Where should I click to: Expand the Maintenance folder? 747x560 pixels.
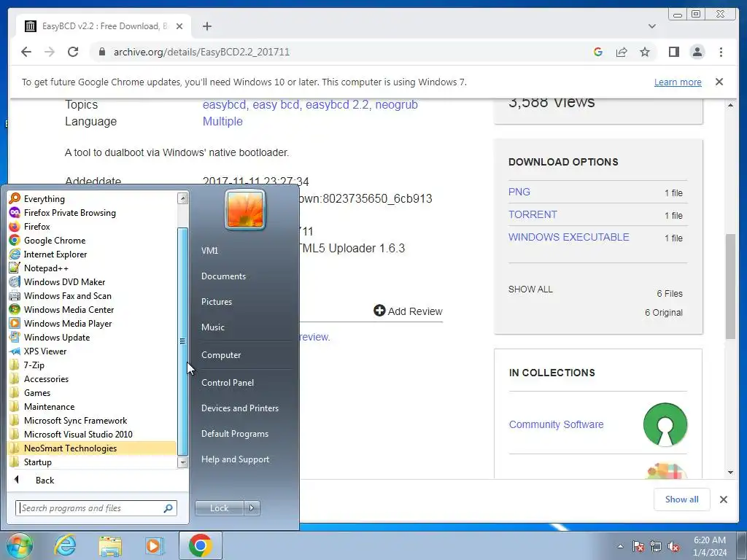(x=49, y=406)
